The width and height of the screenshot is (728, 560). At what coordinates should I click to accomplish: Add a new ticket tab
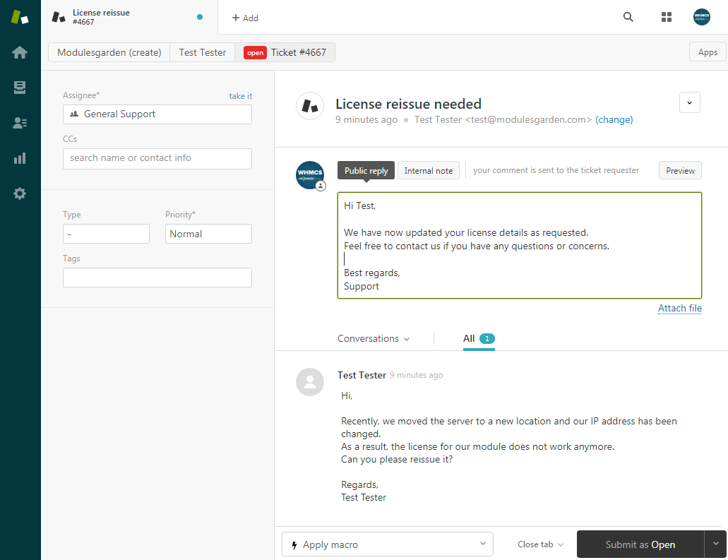pyautogui.click(x=245, y=18)
